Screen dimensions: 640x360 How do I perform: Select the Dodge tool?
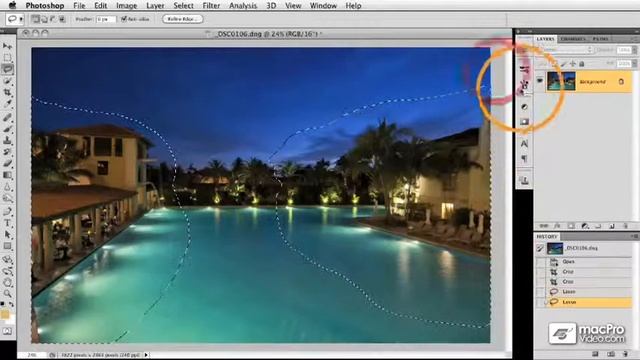(7, 198)
